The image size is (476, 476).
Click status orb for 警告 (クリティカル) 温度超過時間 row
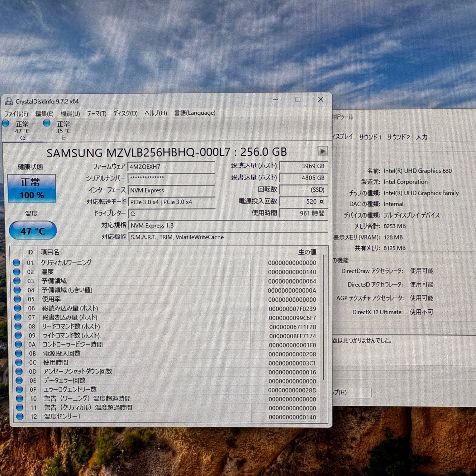[x=20, y=407]
